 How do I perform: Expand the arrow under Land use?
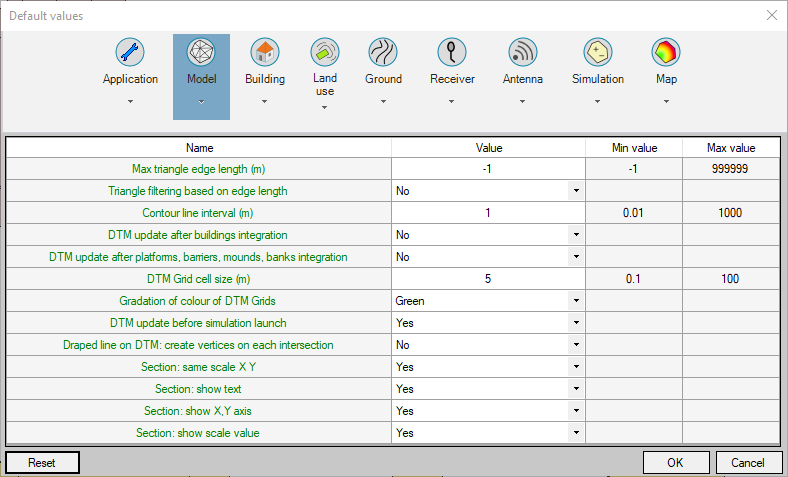pos(324,108)
